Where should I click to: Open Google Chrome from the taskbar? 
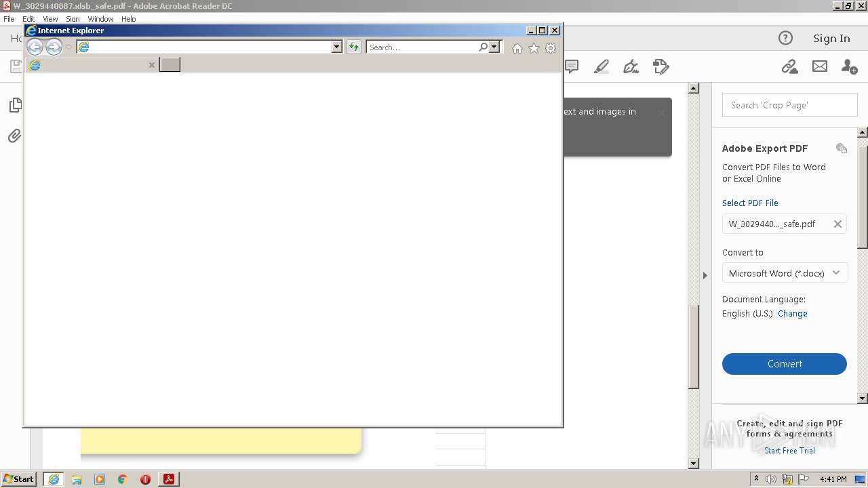point(123,479)
